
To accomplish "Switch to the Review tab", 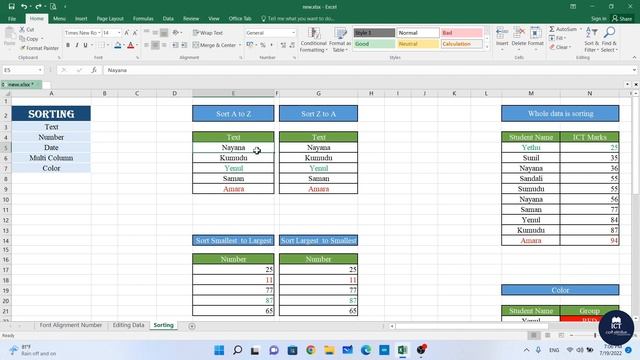I will pyautogui.click(x=191, y=19).
